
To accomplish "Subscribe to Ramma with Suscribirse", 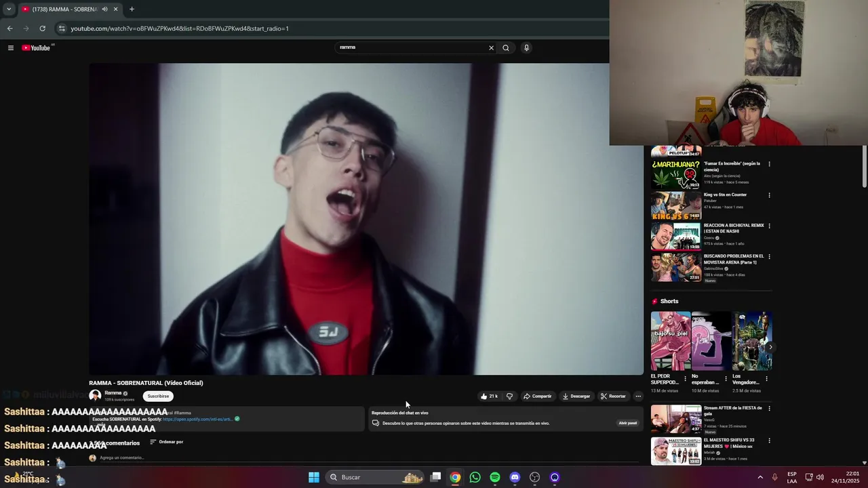I will 158,396.
